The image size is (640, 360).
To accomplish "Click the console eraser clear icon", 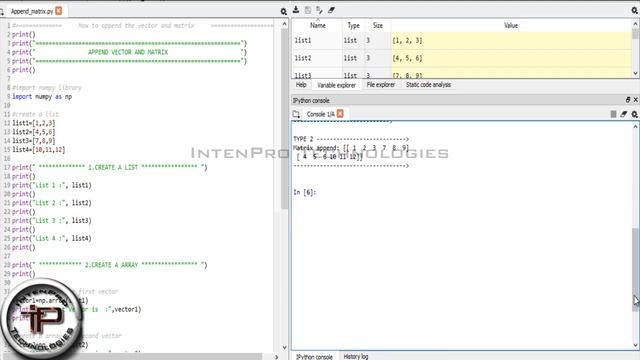I will [x=623, y=114].
